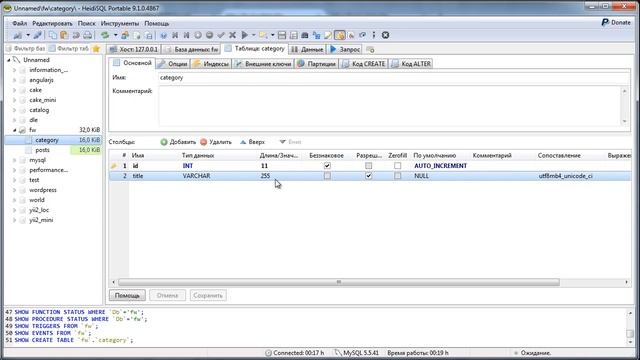The image size is (640, 360).
Task: Click the gray circle plus insert-row icon
Action: (x=198, y=36)
